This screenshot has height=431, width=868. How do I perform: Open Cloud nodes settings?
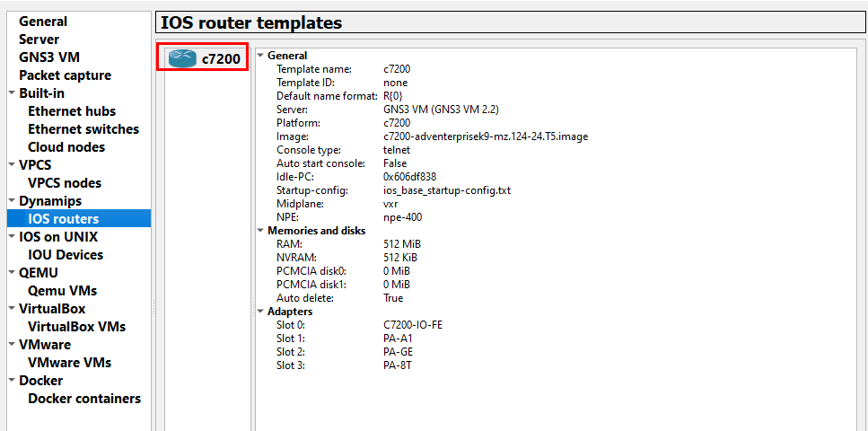coord(66,146)
